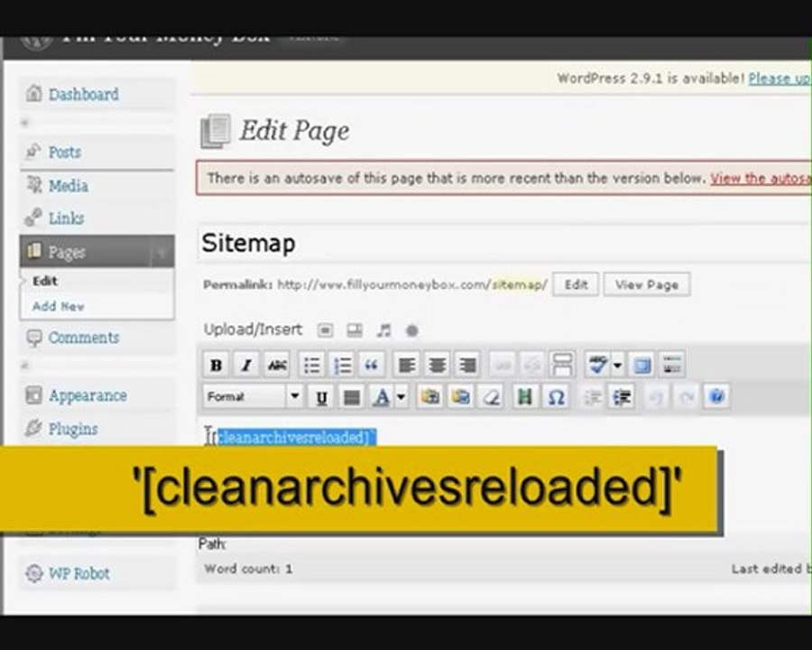Add audio via Upload/Insert
Viewport: 812px width, 650px height.
383,330
